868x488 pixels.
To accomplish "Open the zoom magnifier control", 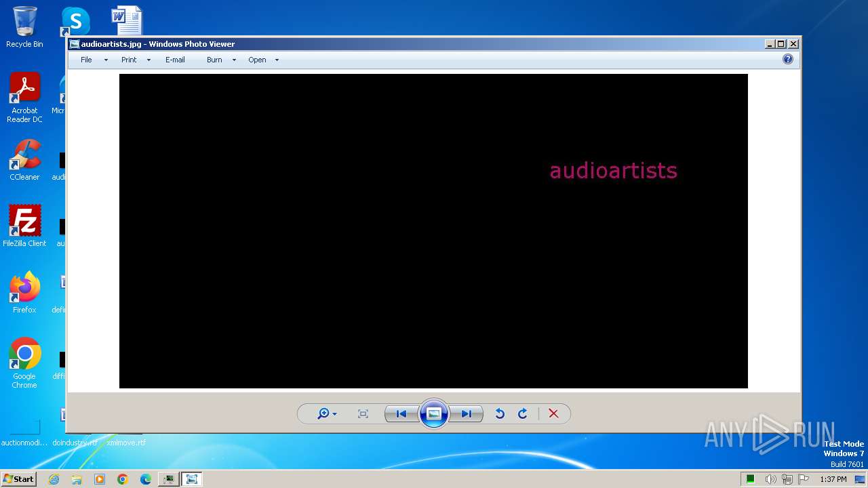I will pyautogui.click(x=326, y=413).
